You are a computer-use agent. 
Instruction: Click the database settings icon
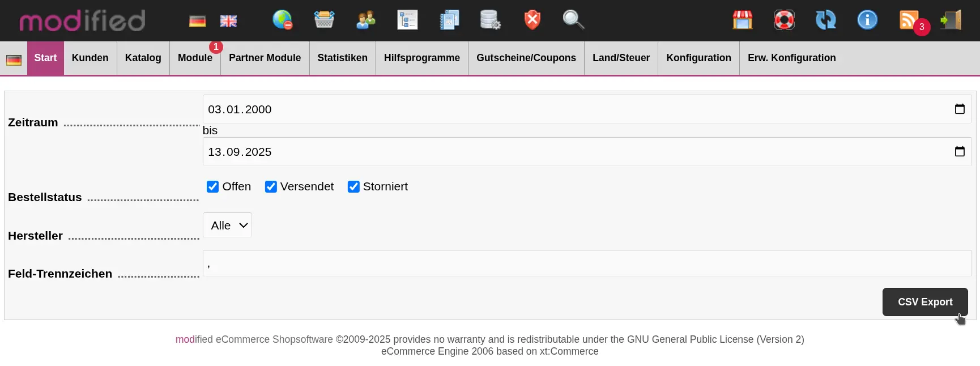(x=490, y=20)
